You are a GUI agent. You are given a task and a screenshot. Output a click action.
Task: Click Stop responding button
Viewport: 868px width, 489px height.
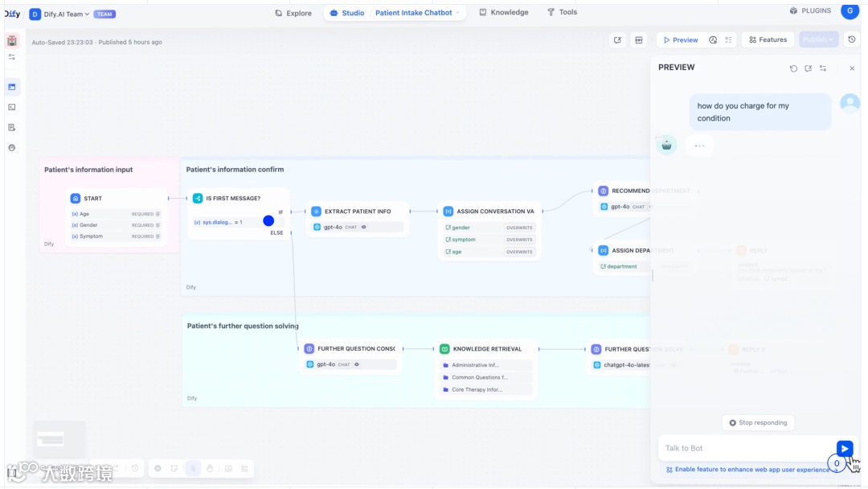(758, 422)
